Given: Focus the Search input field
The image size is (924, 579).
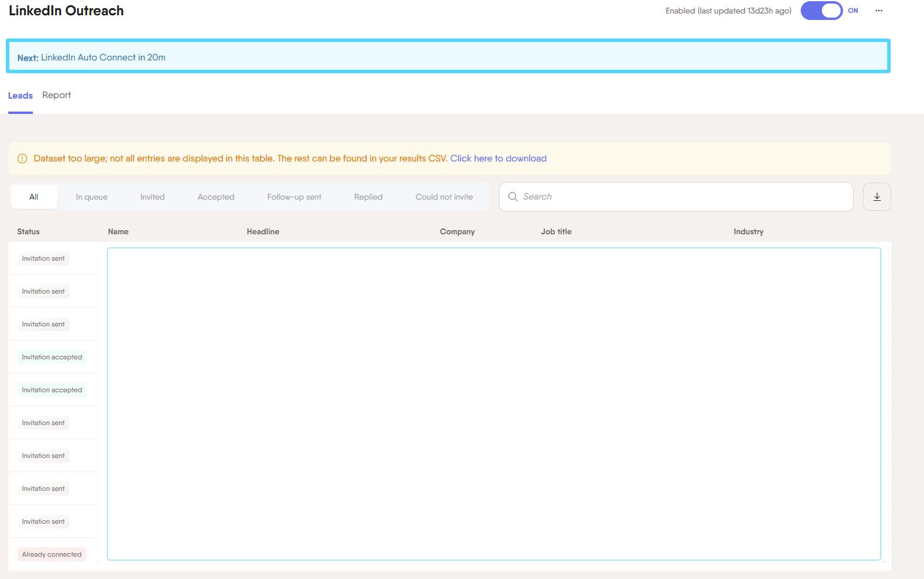Looking at the screenshot, I should (x=676, y=197).
